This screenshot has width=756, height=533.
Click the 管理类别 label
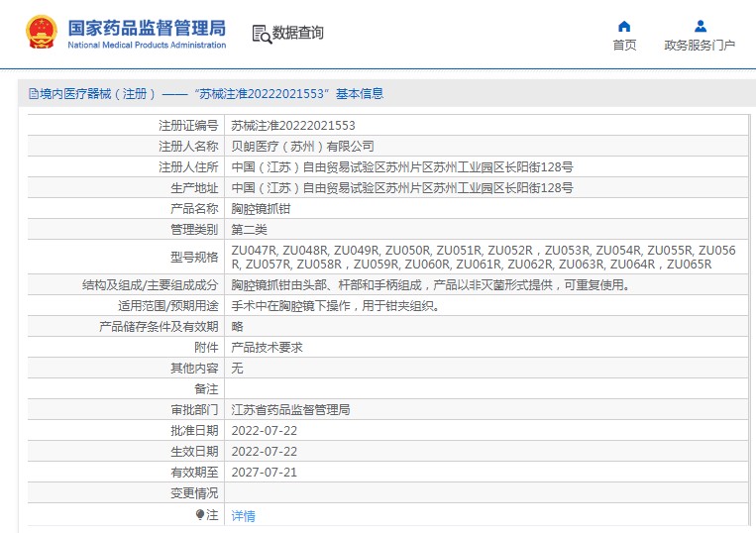coord(194,230)
